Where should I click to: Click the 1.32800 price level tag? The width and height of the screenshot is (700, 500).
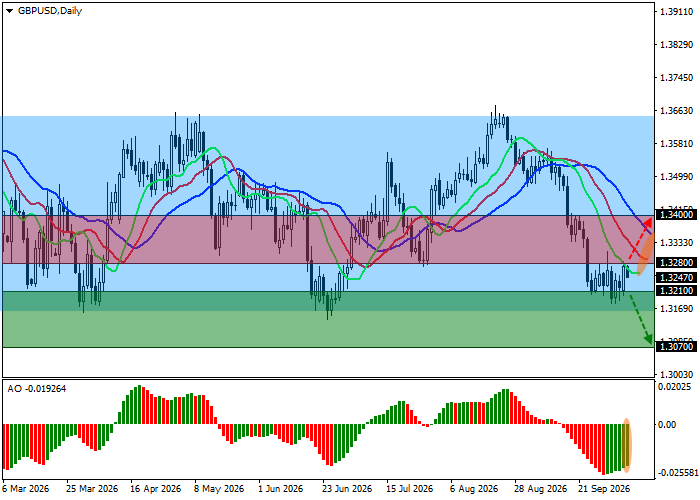[676, 263]
